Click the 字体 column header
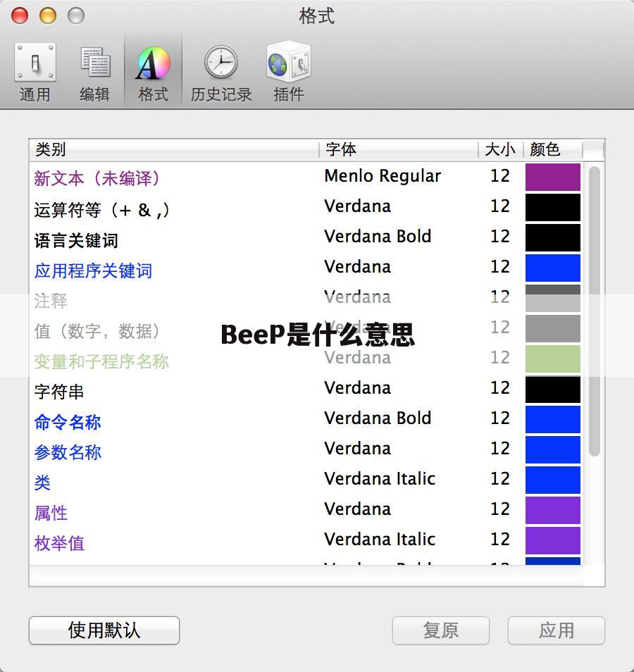634x672 pixels. click(x=399, y=149)
